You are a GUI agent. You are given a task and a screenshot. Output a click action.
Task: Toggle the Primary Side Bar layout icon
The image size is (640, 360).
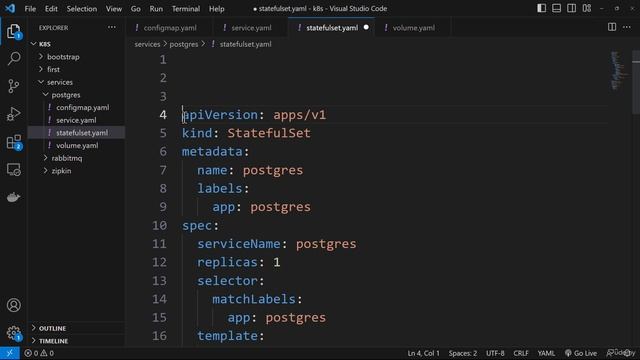(541, 8)
